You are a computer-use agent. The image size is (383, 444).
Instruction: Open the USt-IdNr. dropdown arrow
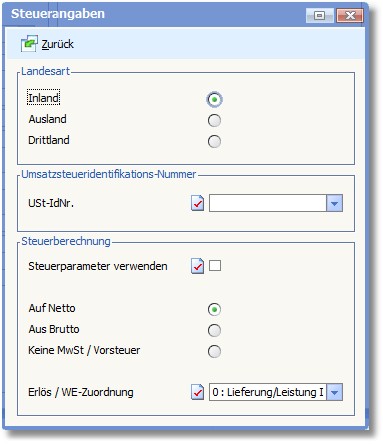point(334,203)
